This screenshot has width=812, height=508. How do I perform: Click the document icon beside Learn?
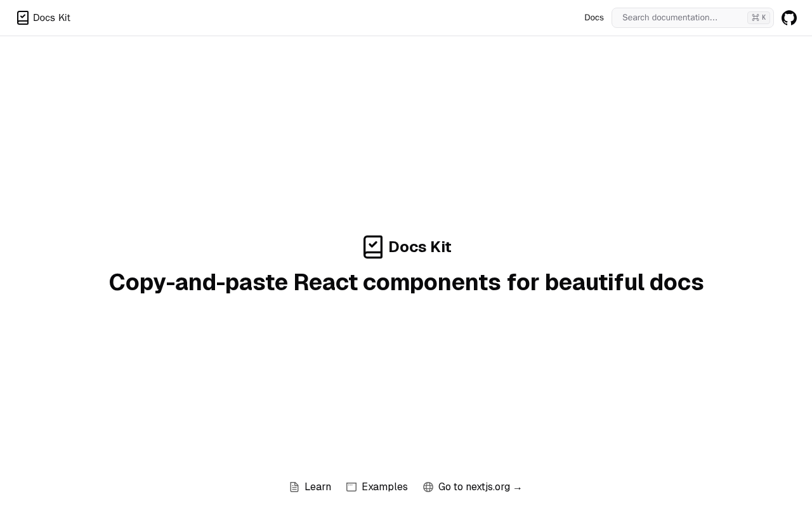[x=294, y=487]
